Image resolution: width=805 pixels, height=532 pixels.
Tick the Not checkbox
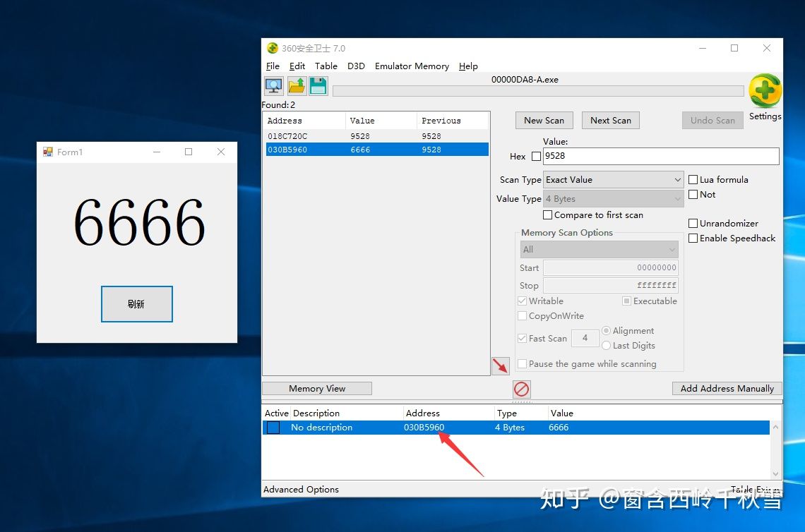[693, 195]
